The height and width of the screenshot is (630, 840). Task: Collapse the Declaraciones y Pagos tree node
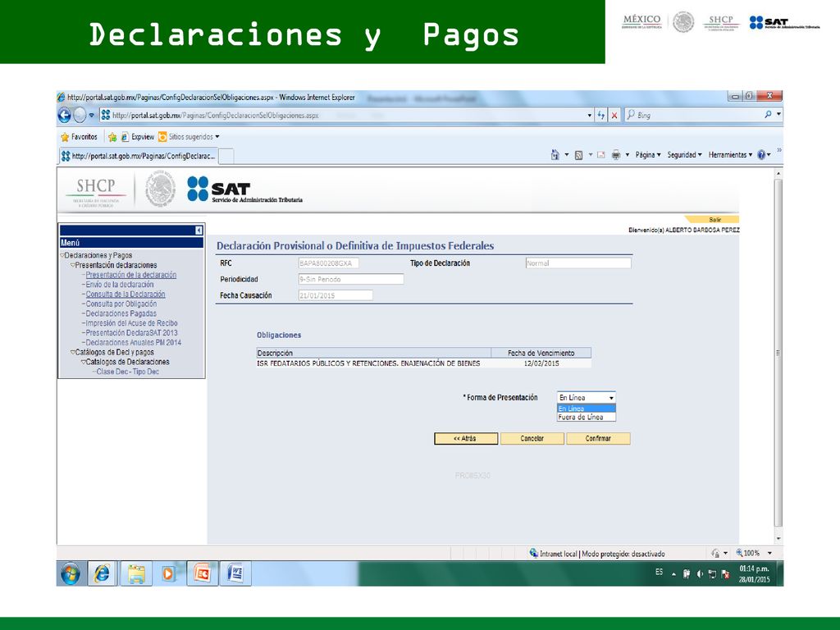pyautogui.click(x=62, y=256)
